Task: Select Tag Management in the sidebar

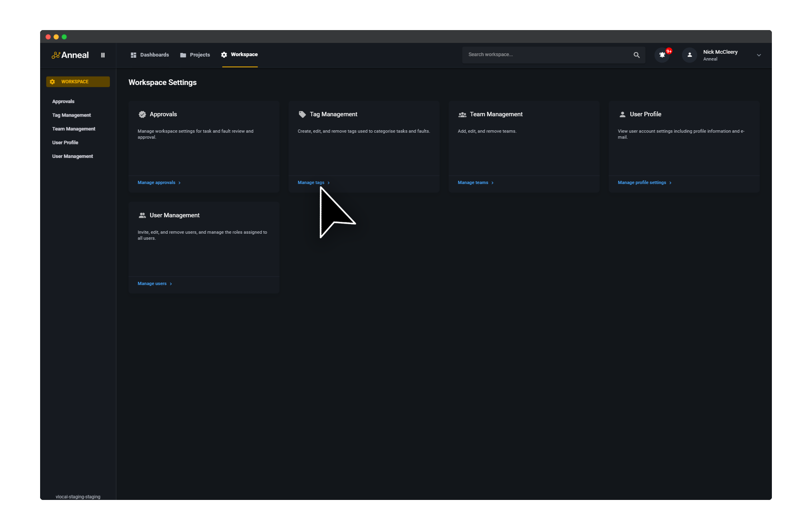Action: click(x=71, y=115)
